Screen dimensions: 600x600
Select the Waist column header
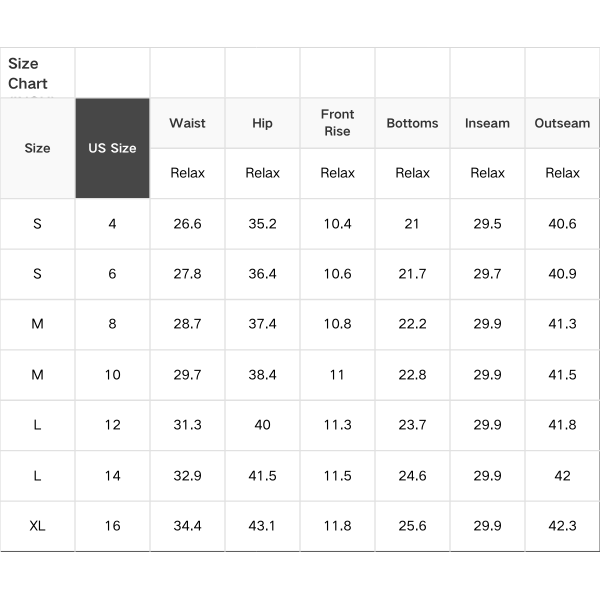click(187, 123)
